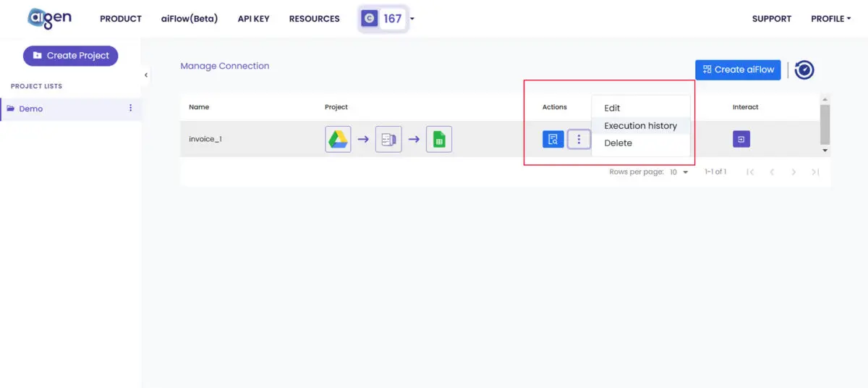868x388 pixels.
Task: Go to the API KEY page
Action: tap(253, 19)
